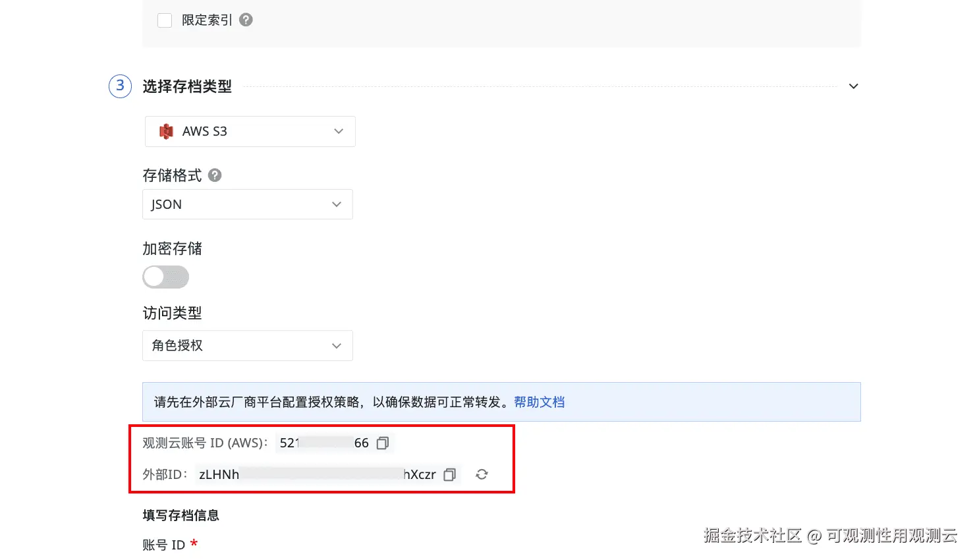The image size is (973, 560).
Task: Click the 选择存档类型 section heading
Action: pos(187,86)
